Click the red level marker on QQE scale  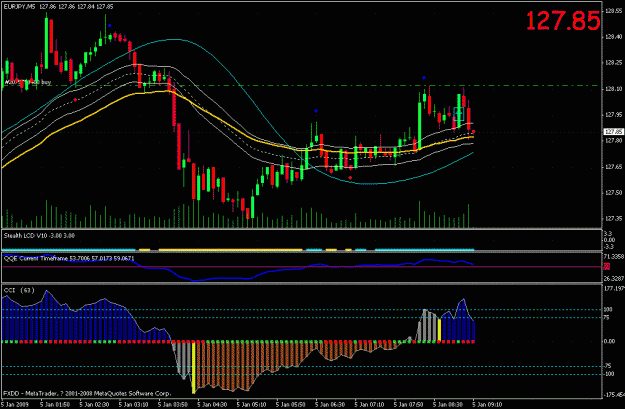pyautogui.click(x=607, y=266)
